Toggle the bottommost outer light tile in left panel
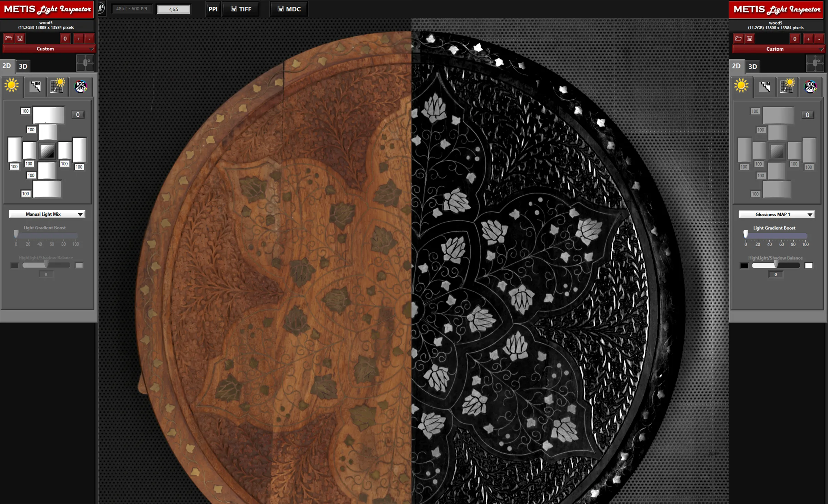Image resolution: width=828 pixels, height=504 pixels. pos(47,189)
